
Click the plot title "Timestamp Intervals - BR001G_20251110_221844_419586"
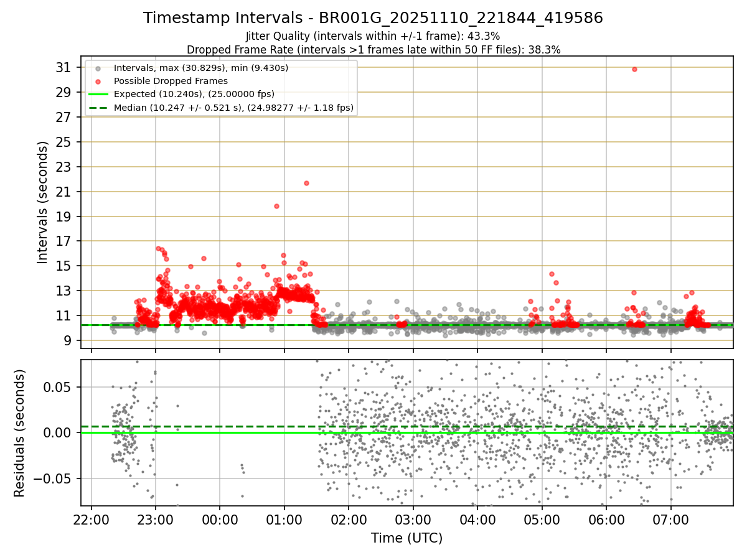[x=373, y=18]
